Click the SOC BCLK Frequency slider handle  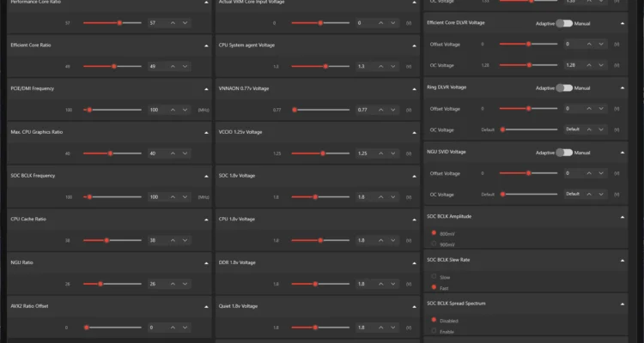coord(89,197)
